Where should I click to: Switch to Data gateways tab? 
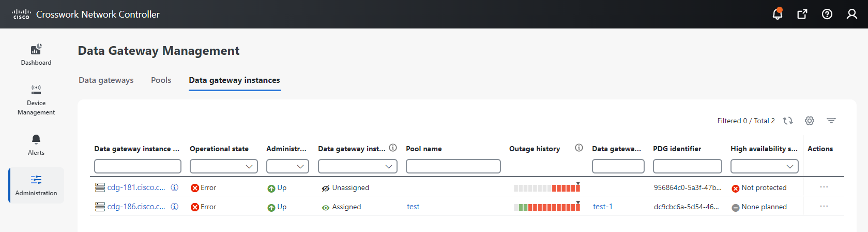pos(106,80)
